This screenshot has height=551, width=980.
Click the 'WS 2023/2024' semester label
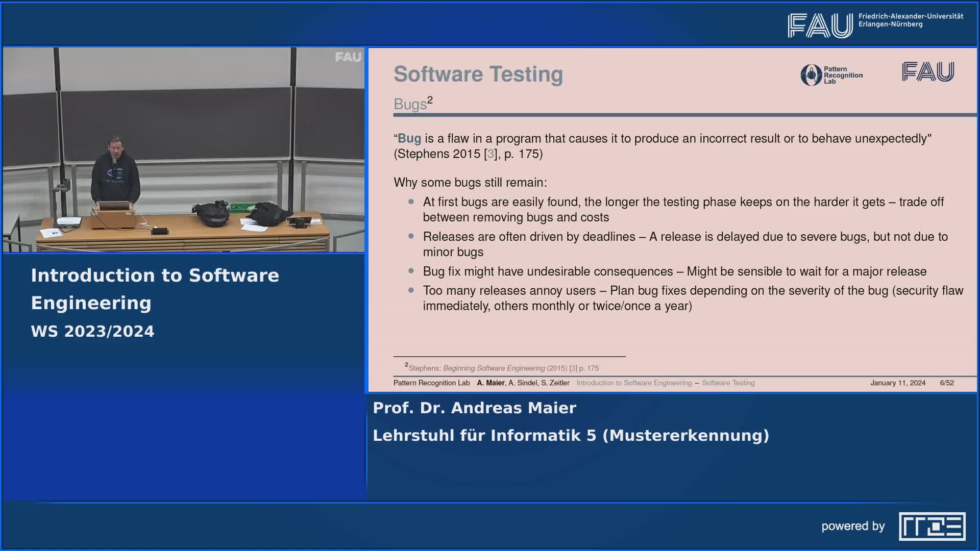pyautogui.click(x=92, y=332)
